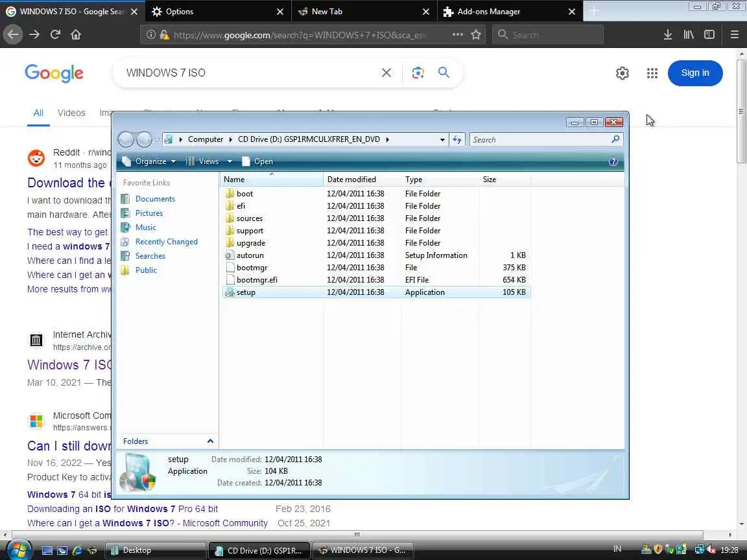
Task: Open the Google apps grid
Action: (652, 73)
